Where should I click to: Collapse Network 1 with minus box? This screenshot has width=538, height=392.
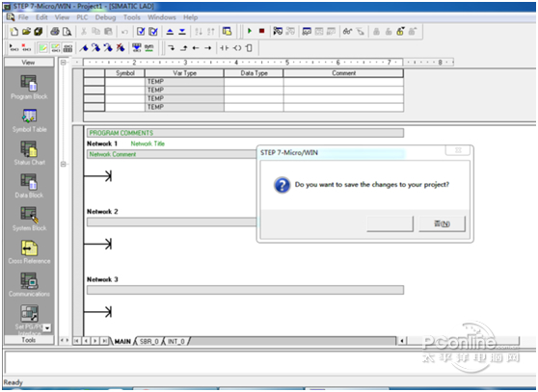[63, 164]
